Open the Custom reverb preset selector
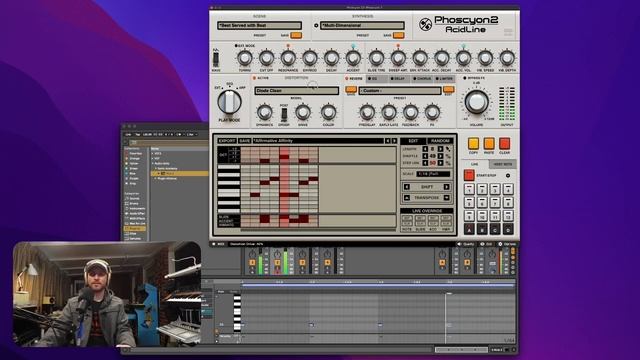The image size is (640, 360). pyautogui.click(x=400, y=91)
